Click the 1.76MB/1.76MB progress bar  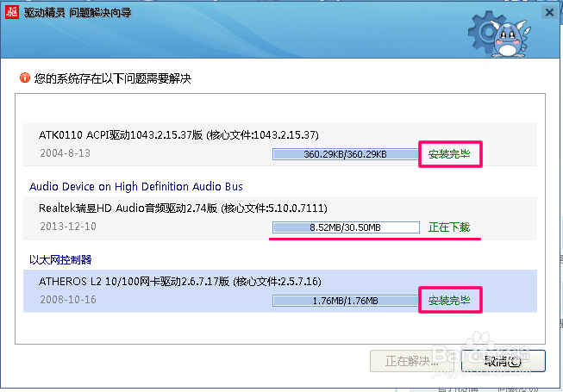(x=346, y=301)
